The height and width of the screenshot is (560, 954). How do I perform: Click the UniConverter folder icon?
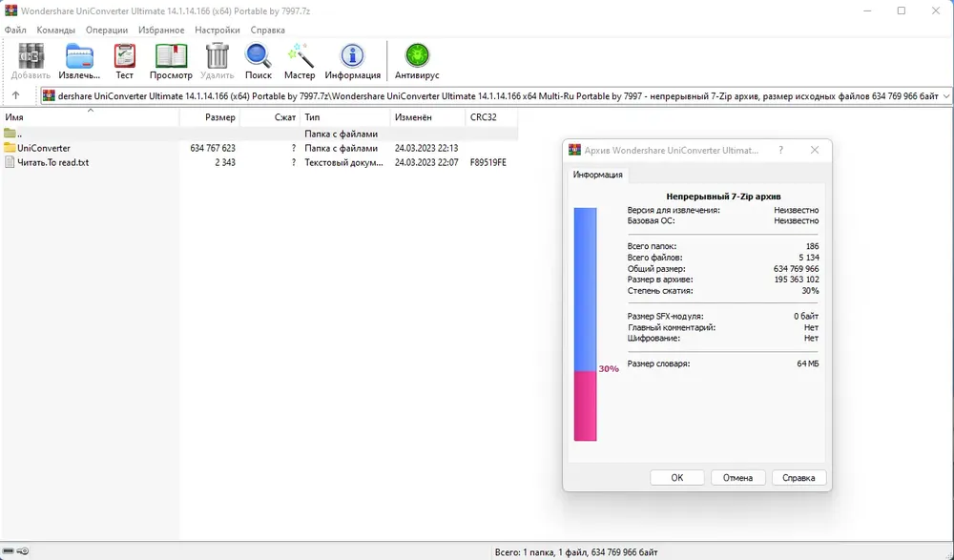pos(10,148)
